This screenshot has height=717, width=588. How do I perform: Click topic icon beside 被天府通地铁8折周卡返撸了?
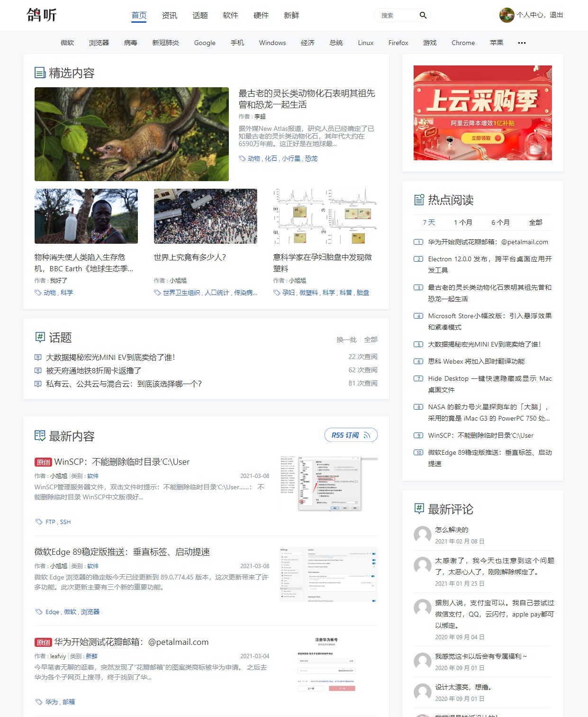[38, 371]
